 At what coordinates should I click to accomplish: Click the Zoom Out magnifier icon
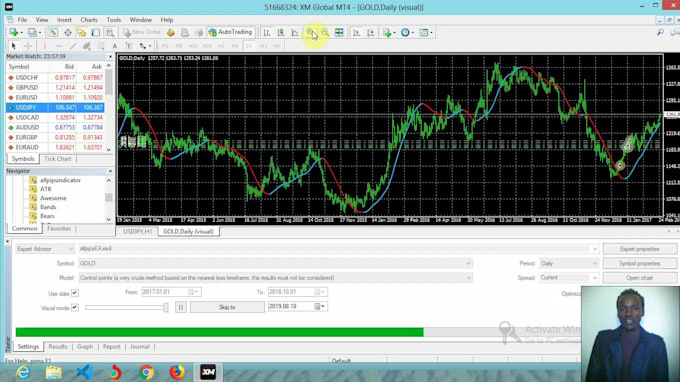[x=324, y=33]
